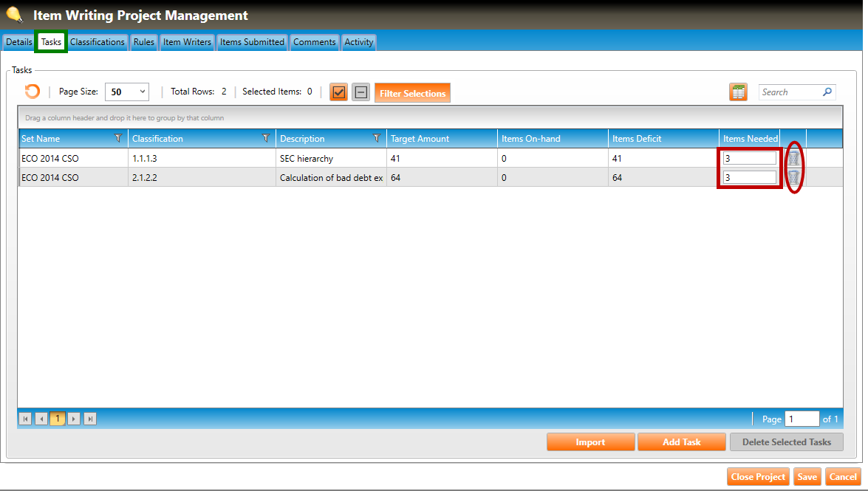Click the deselect all minus icon
The height and width of the screenshot is (491, 868).
360,92
